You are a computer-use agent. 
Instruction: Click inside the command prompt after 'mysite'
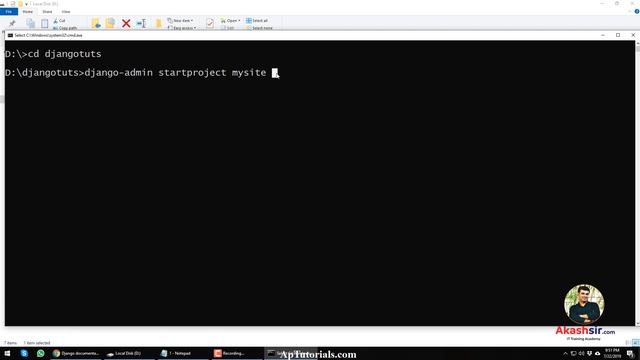click(x=275, y=73)
